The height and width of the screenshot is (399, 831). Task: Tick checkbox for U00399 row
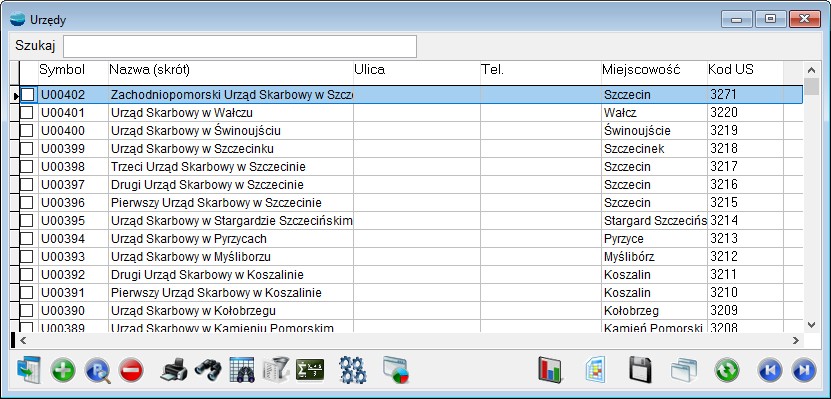point(27,149)
